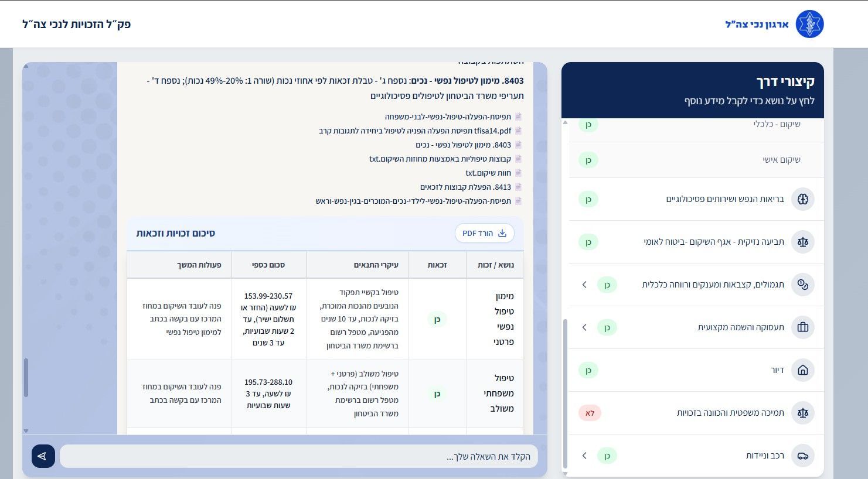Click the לא badge on תמיכה משפטית

click(590, 413)
